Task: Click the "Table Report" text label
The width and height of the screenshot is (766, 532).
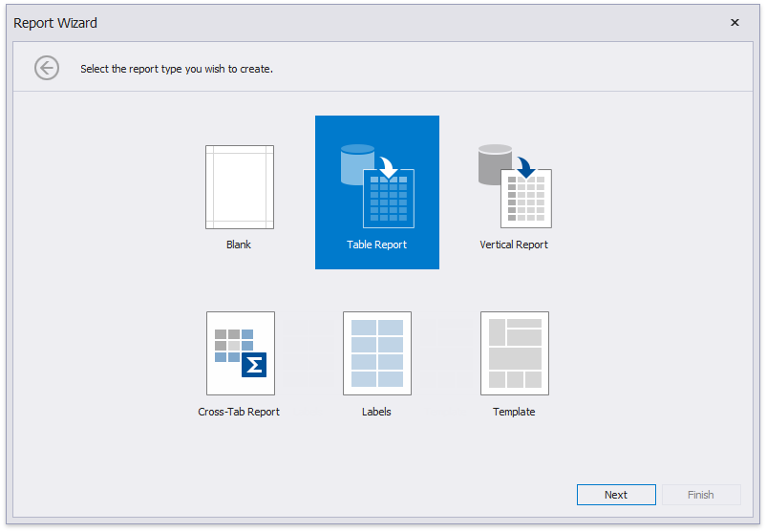Action: tap(376, 245)
